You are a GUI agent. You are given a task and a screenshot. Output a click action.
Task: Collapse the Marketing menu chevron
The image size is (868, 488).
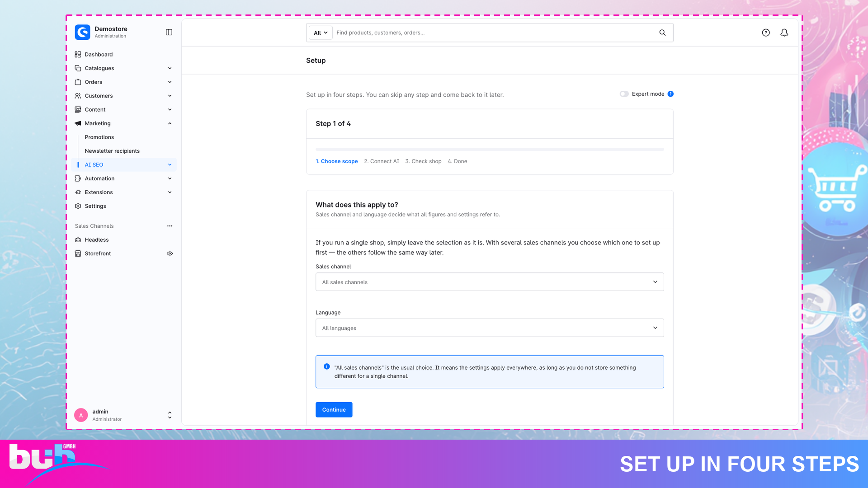[170, 123]
